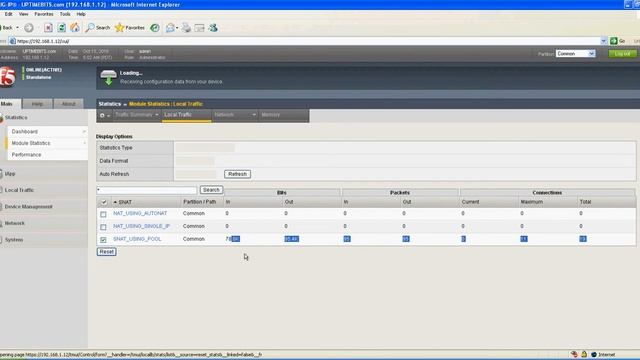Click the browser Stop page icon
Screen dimensions: 640x360
[48, 28]
